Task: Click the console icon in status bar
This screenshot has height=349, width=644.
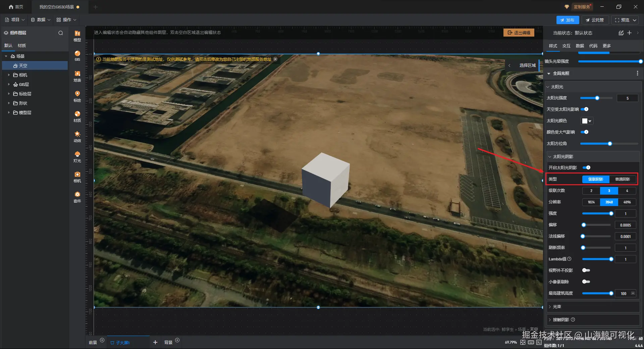Action: pyautogui.click(x=539, y=342)
